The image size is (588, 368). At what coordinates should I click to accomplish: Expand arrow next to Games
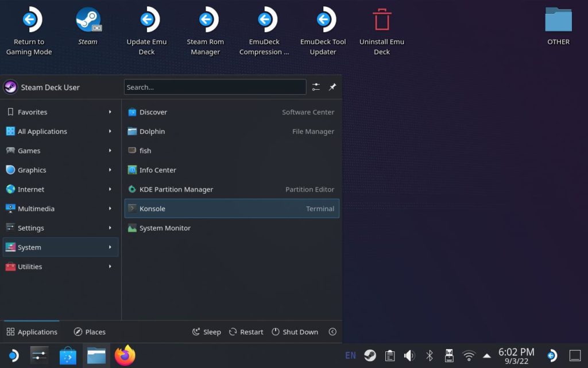coord(110,151)
